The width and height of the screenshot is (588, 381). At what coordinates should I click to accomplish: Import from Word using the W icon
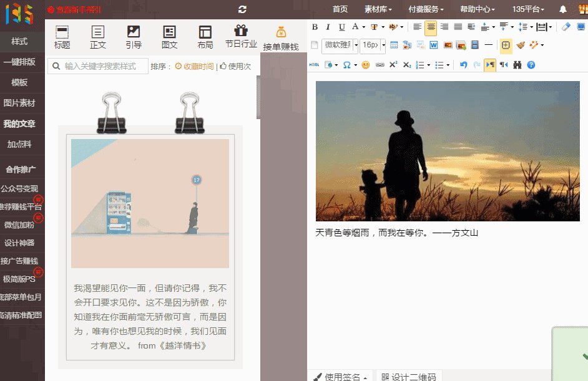pos(433,45)
